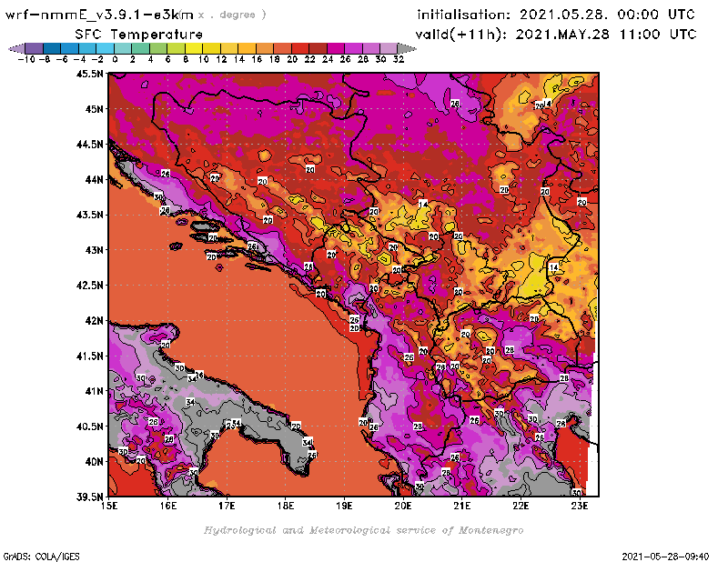Click the 43.5N latitude axis label

[89, 215]
